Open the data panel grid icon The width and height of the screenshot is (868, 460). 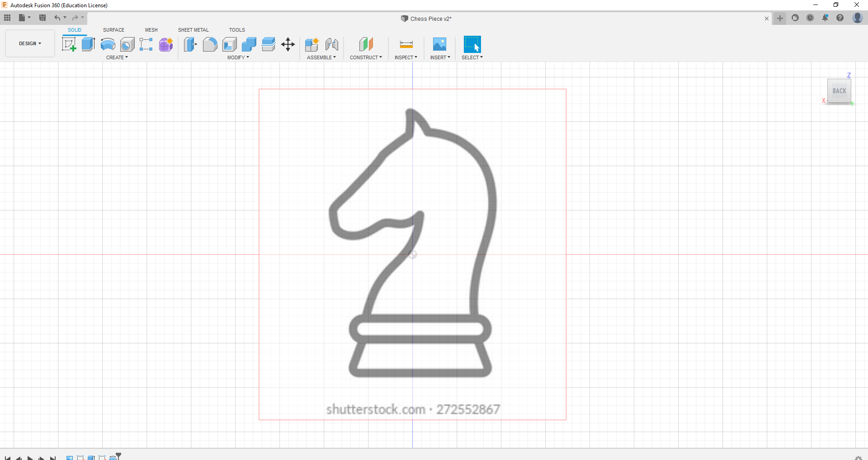click(x=7, y=18)
